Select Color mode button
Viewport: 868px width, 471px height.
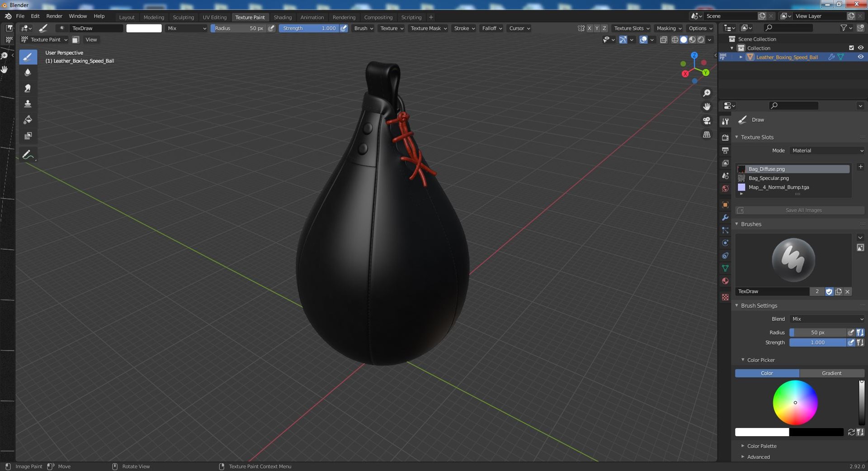point(767,373)
